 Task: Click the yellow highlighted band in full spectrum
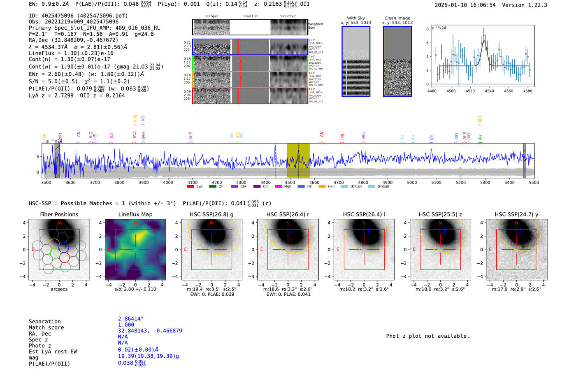click(x=298, y=160)
